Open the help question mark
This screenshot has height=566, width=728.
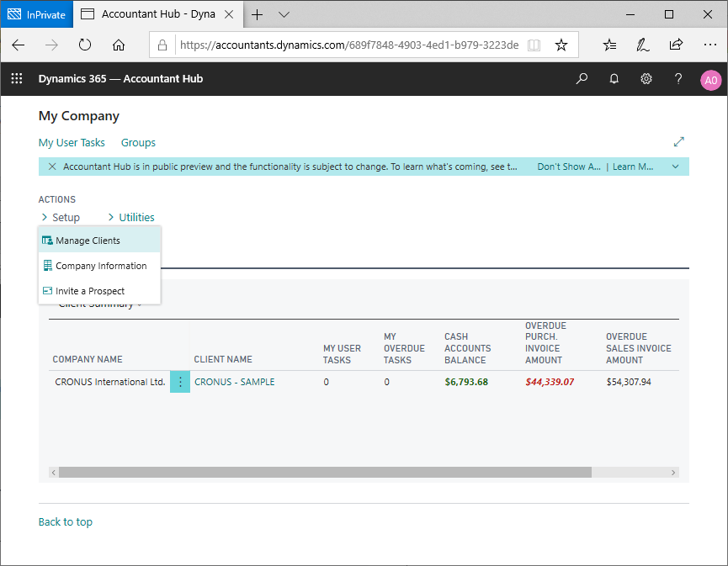pyautogui.click(x=678, y=79)
